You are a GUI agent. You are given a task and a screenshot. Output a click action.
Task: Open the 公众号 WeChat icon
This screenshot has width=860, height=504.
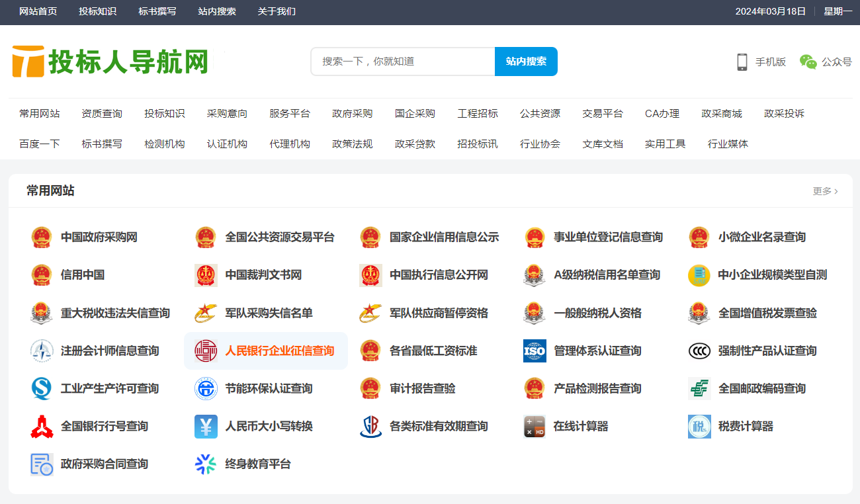[x=808, y=62]
